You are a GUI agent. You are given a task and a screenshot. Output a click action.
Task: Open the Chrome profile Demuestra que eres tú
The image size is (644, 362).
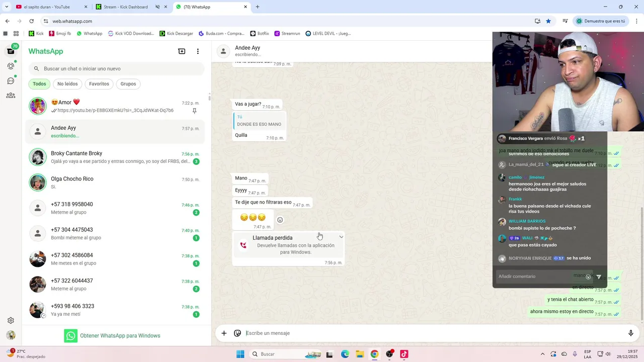(x=601, y=21)
